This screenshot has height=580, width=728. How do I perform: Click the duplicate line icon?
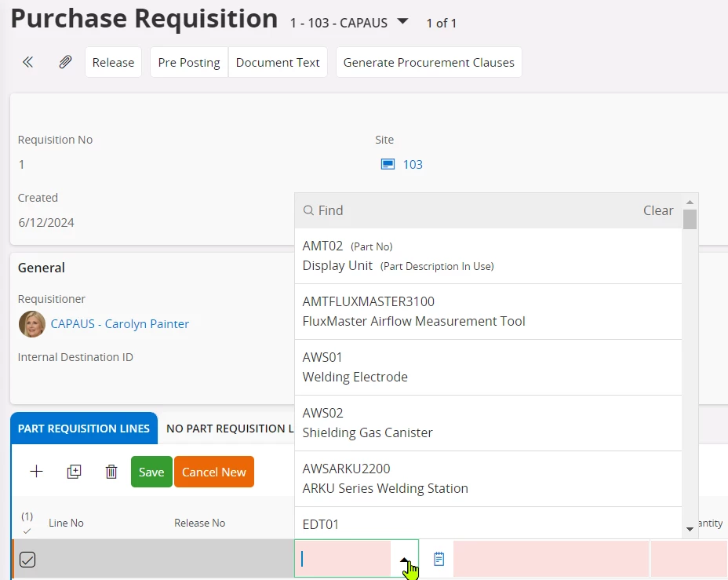point(74,472)
